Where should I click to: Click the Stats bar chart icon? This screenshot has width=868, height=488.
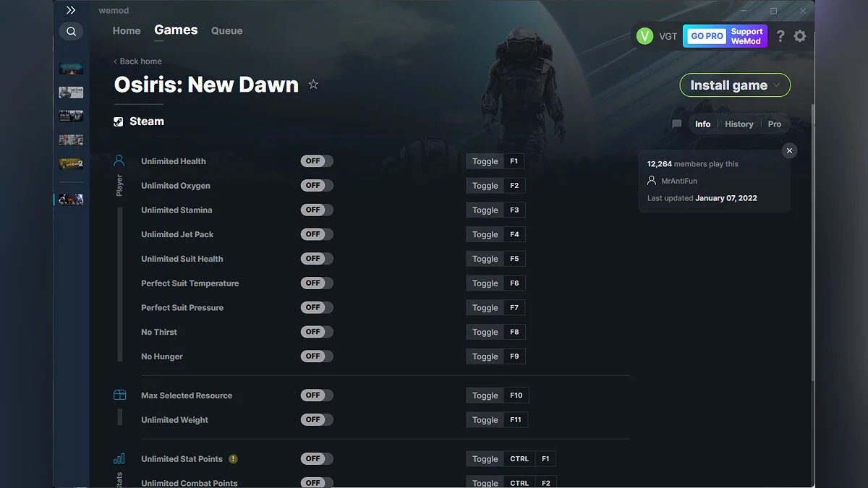pos(119,458)
